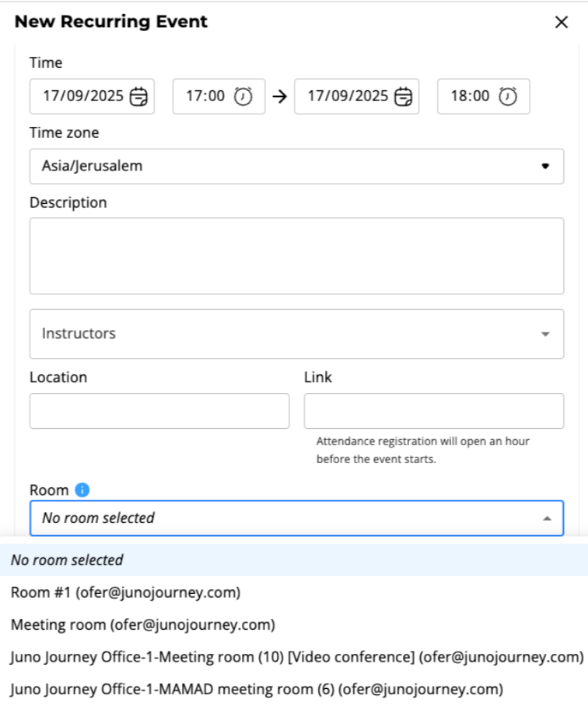
Task: Select the 'Meeting room' option
Action: [142, 624]
